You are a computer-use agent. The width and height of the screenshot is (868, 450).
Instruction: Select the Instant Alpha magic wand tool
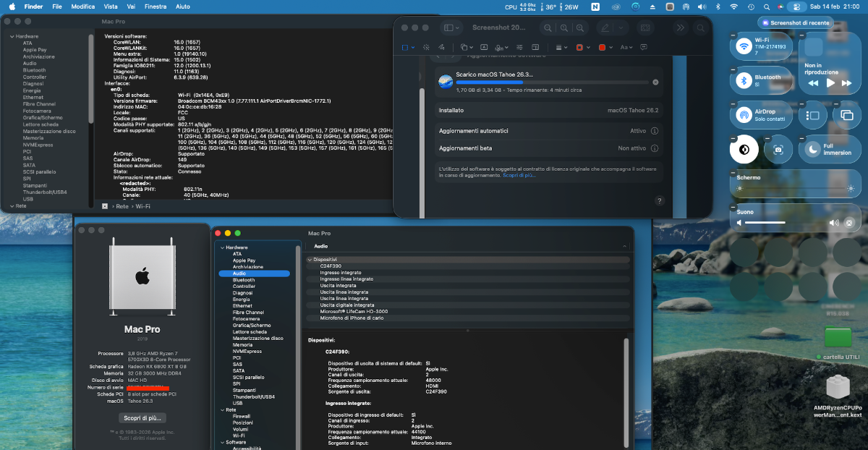pos(427,47)
